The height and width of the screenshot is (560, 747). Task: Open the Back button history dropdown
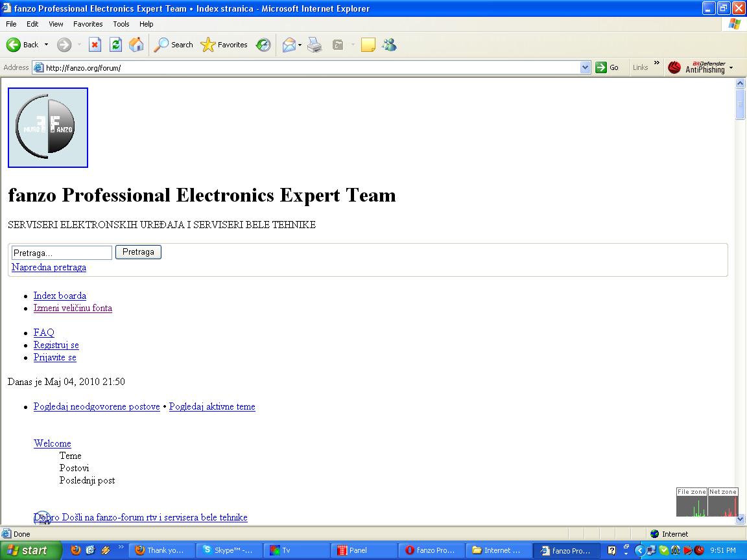(46, 45)
